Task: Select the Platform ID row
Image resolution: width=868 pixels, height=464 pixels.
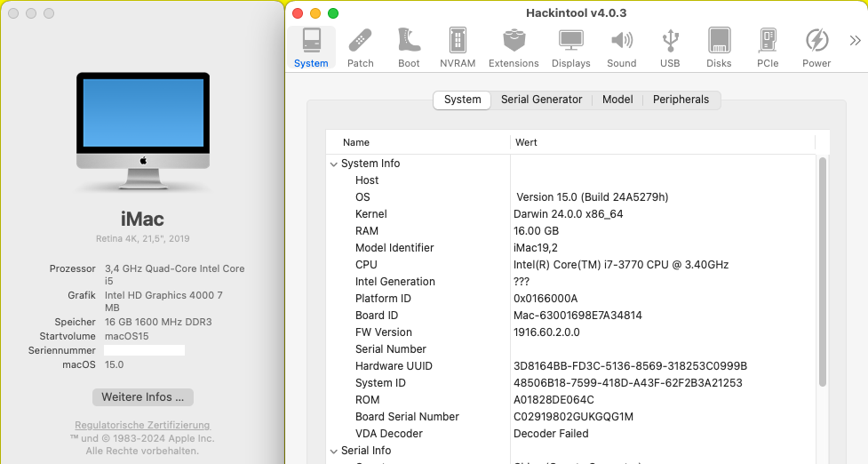Action: point(572,299)
